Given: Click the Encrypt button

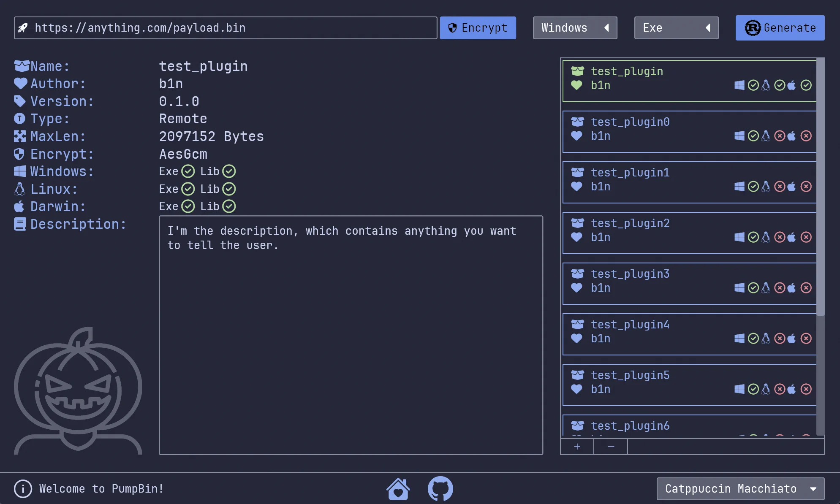Looking at the screenshot, I should [478, 28].
